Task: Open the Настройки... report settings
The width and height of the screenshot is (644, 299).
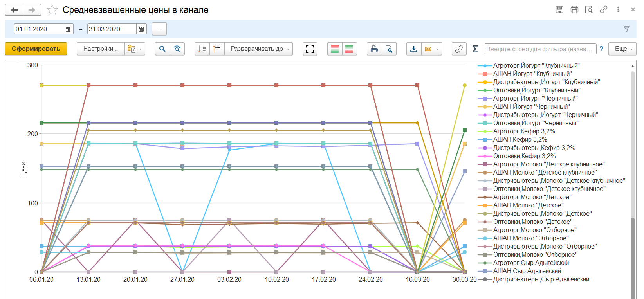Action: point(100,49)
